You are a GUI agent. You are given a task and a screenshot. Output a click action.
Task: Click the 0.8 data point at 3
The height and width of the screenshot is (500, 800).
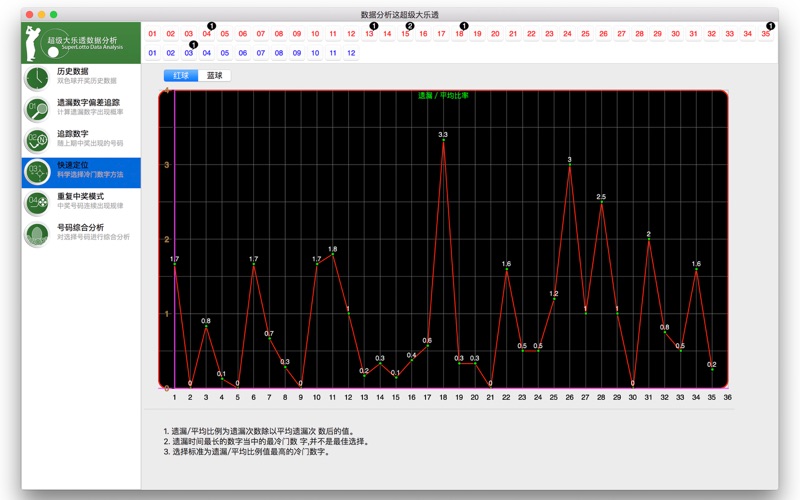[206, 327]
